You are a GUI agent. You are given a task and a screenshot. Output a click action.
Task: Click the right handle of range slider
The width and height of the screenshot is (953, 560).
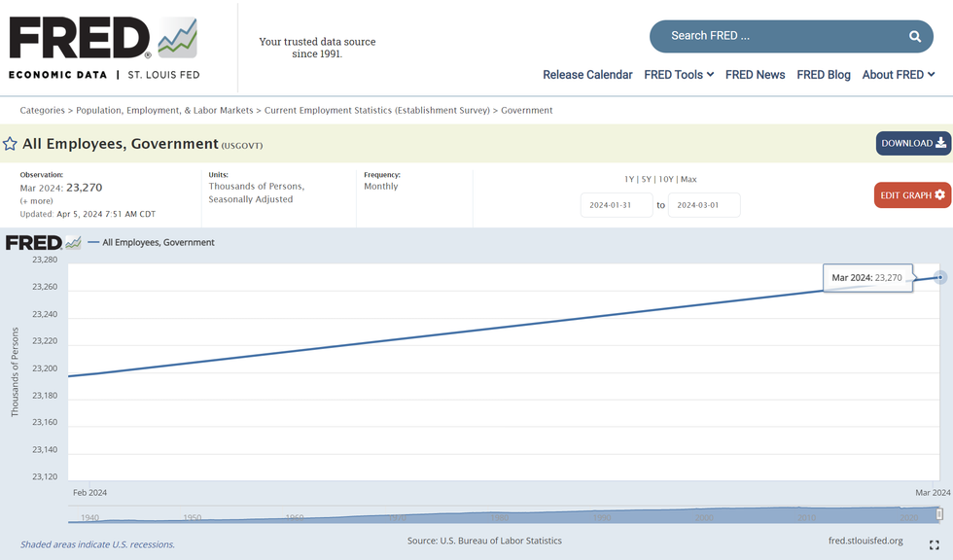939,514
